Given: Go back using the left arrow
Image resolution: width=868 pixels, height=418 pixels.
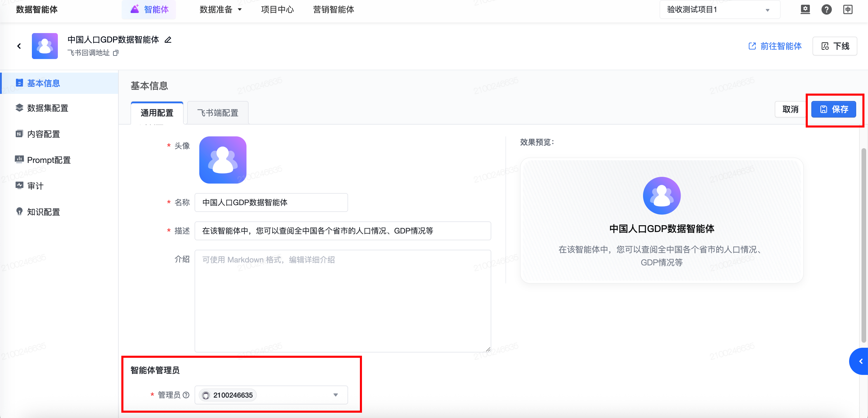Looking at the screenshot, I should tap(19, 46).
